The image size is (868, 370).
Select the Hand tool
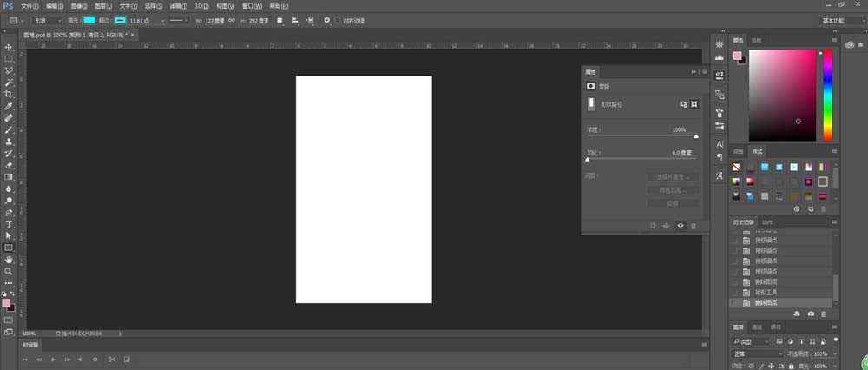tap(9, 259)
